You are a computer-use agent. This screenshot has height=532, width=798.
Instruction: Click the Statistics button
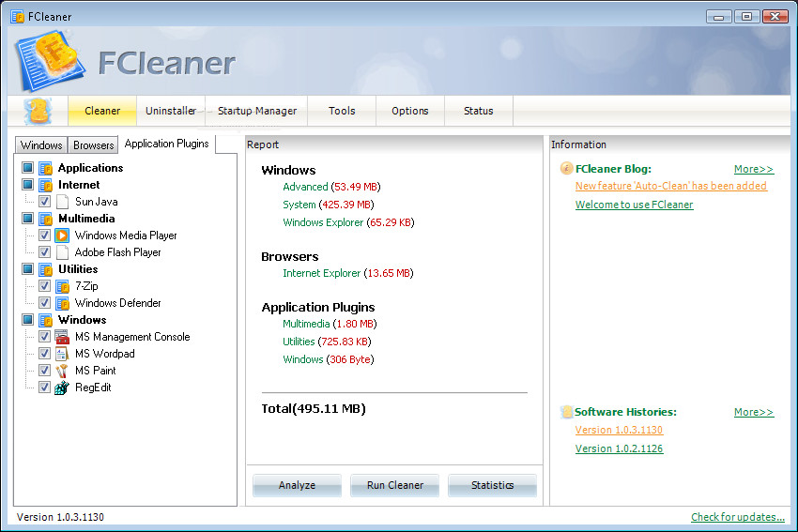(x=492, y=485)
